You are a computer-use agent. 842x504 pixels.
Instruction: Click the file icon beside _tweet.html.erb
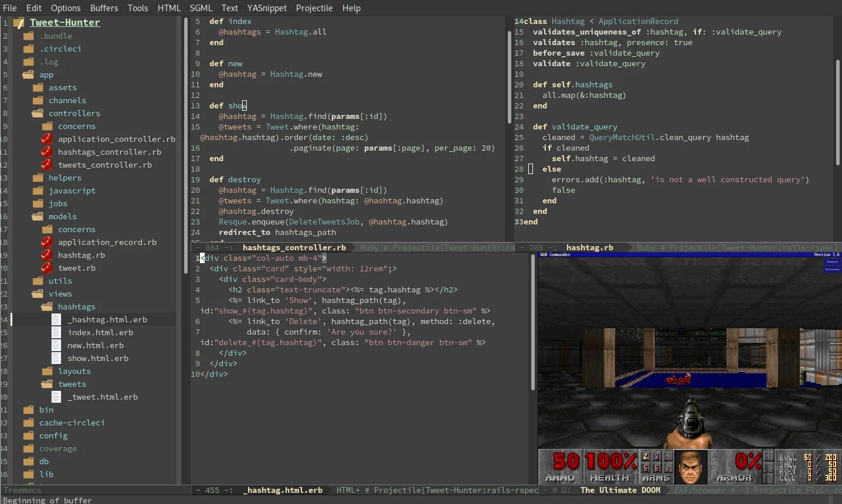56,397
